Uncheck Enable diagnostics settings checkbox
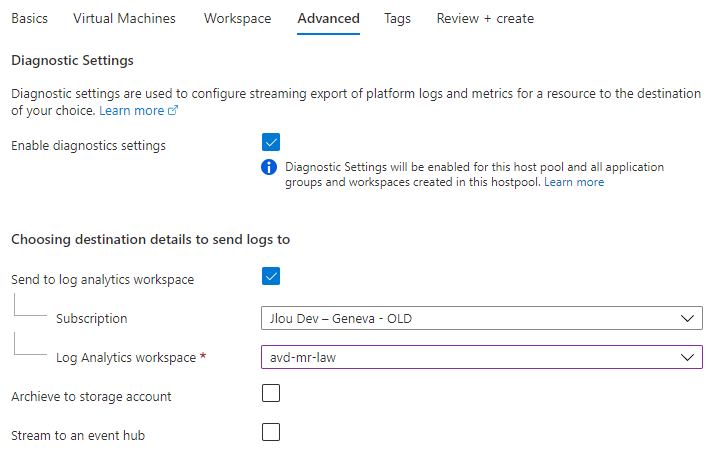724x464 pixels. click(271, 142)
